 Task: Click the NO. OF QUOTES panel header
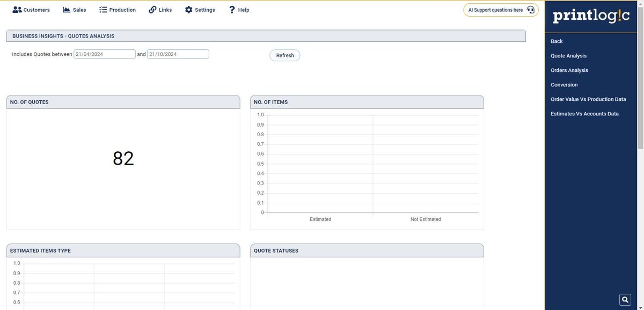click(123, 102)
